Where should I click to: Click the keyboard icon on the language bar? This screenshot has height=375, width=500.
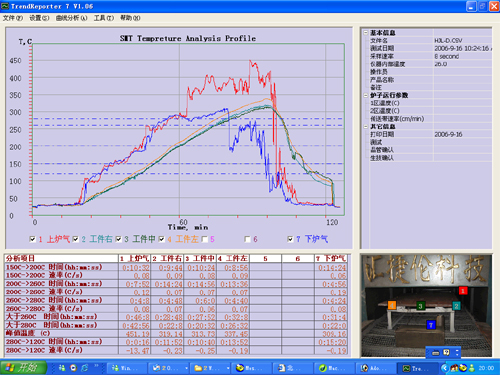click(x=436, y=353)
